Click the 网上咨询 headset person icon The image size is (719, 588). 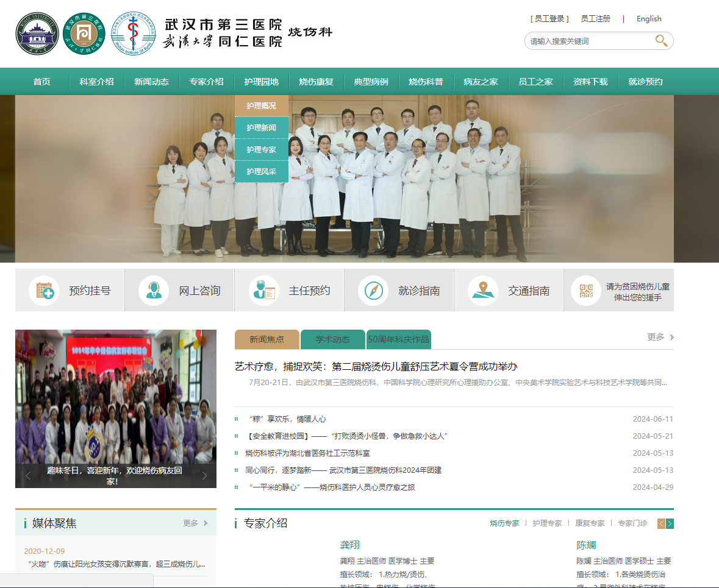coord(154,291)
